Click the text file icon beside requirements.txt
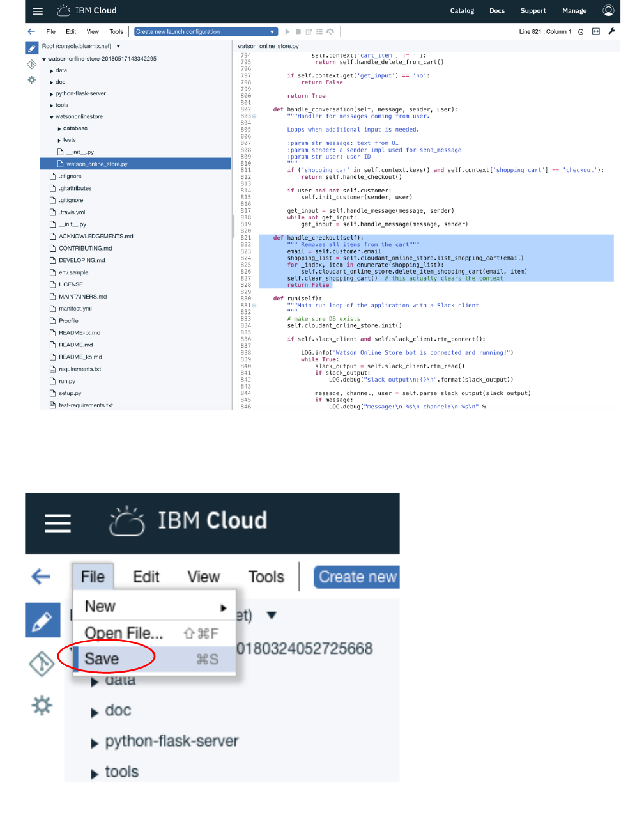This screenshot has width=621, height=840. tap(53, 369)
